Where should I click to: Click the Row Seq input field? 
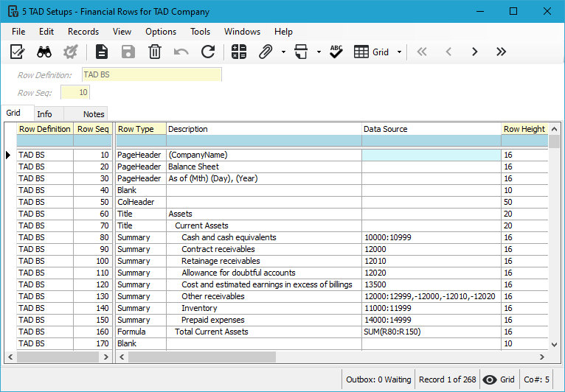pos(75,93)
